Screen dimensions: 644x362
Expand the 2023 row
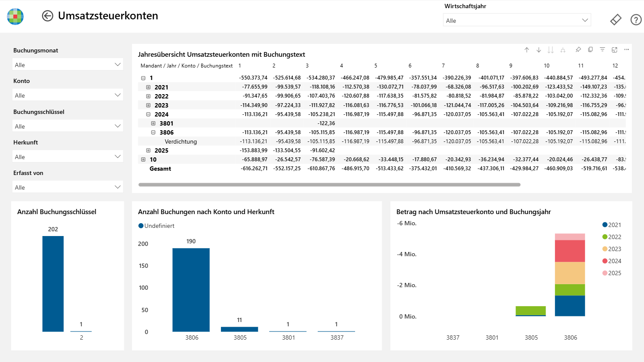point(148,105)
